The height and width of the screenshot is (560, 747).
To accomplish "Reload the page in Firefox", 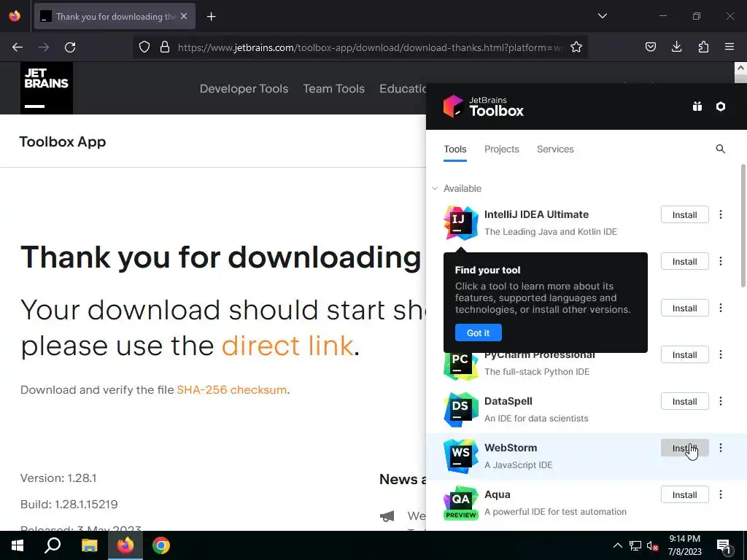I will (x=70, y=47).
